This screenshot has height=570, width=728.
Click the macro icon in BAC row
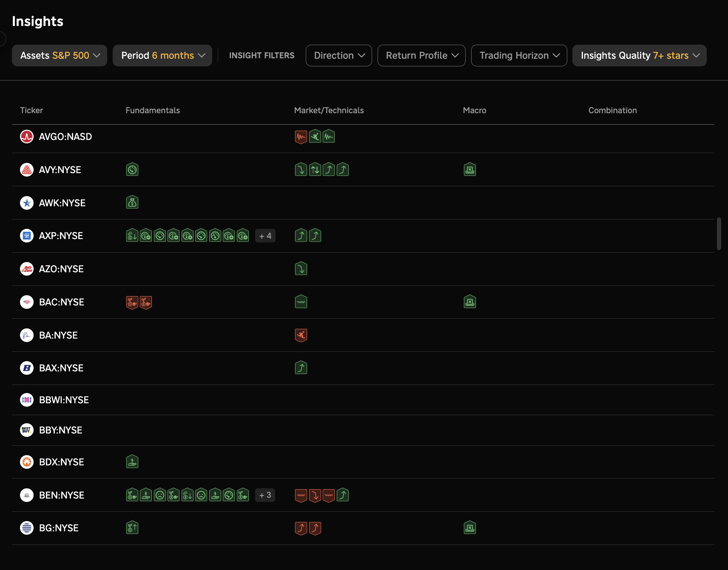[x=470, y=302]
